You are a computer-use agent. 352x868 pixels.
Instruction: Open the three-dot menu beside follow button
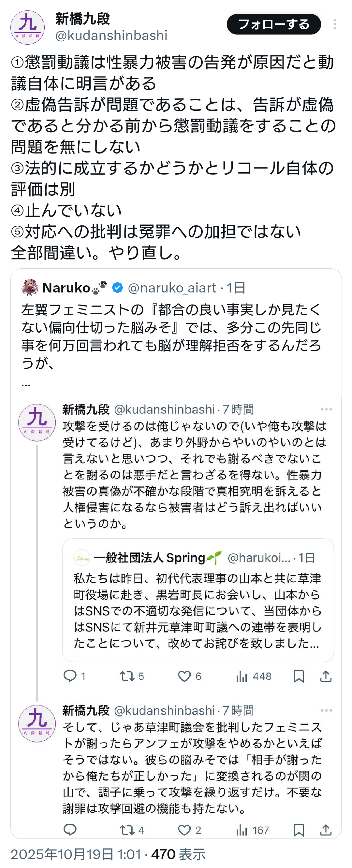tap(334, 24)
